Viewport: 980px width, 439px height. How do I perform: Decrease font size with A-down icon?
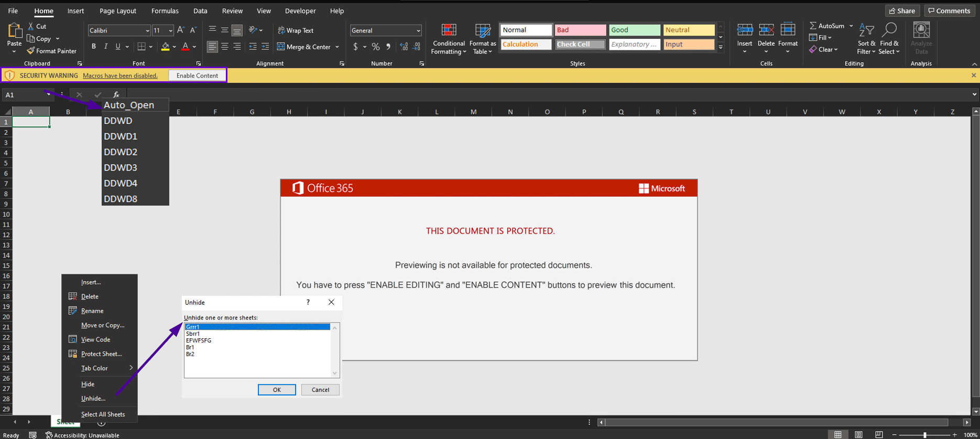[x=193, y=30]
